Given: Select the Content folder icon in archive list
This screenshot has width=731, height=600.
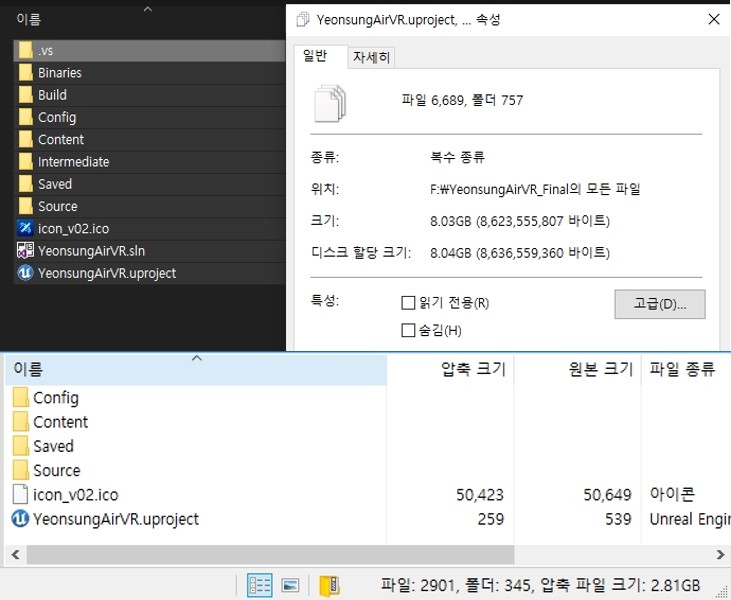Looking at the screenshot, I should click(x=21, y=422).
